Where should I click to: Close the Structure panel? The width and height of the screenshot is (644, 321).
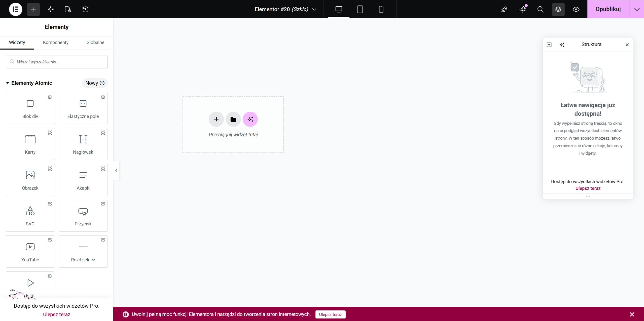click(x=627, y=45)
